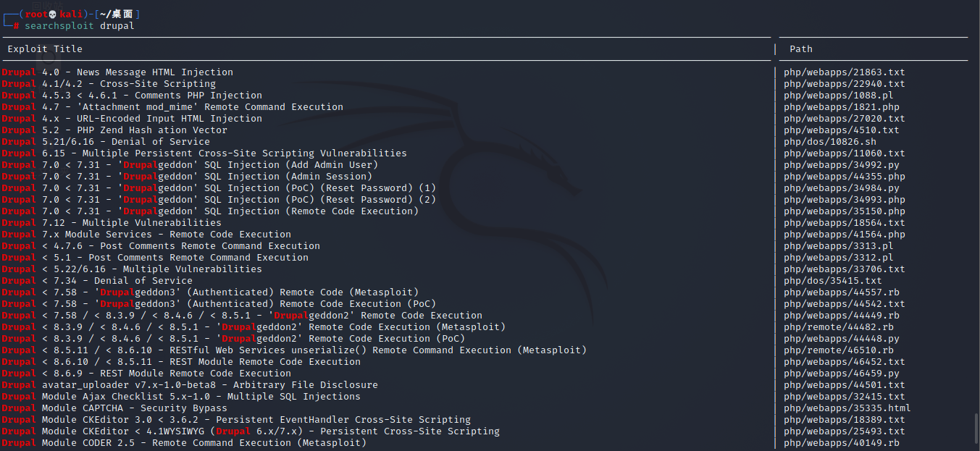Select the path php/webapps/3313.pl
The width and height of the screenshot is (980, 451).
[x=839, y=246]
